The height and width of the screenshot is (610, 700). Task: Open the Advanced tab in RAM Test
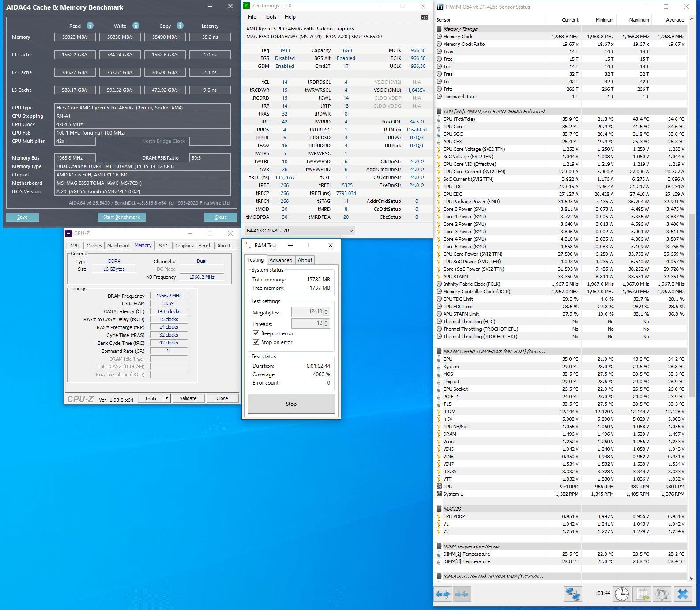click(x=281, y=260)
